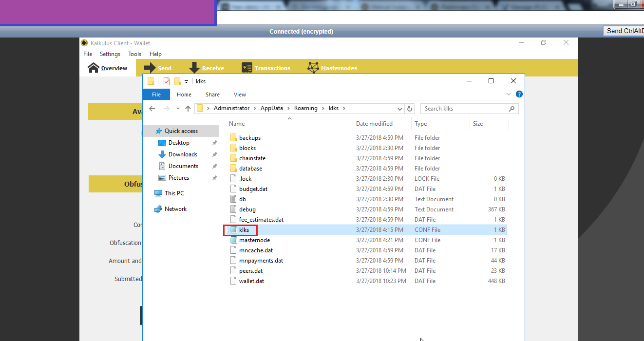
Task: Go up one folder level
Action: click(188, 109)
